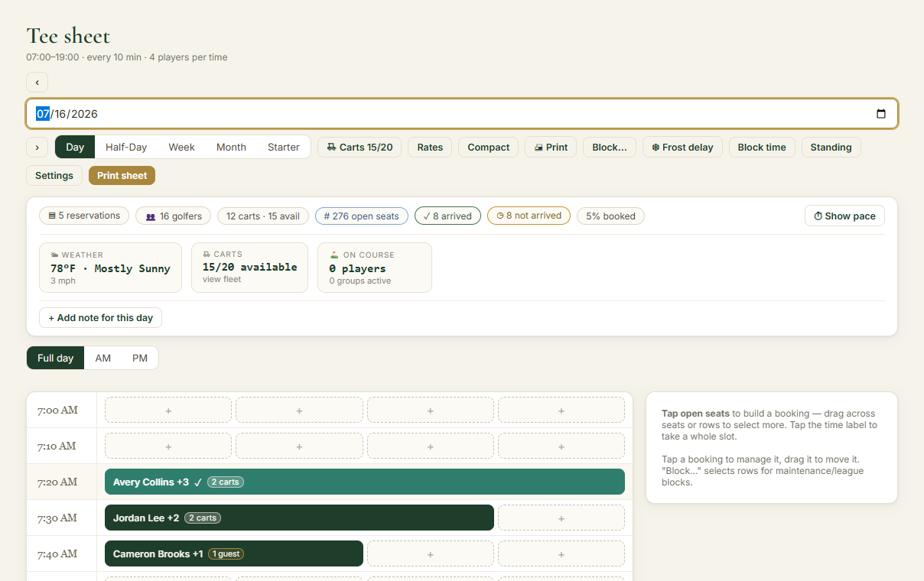
Task: Add to the open seat at 7:30 AM
Action: click(561, 518)
